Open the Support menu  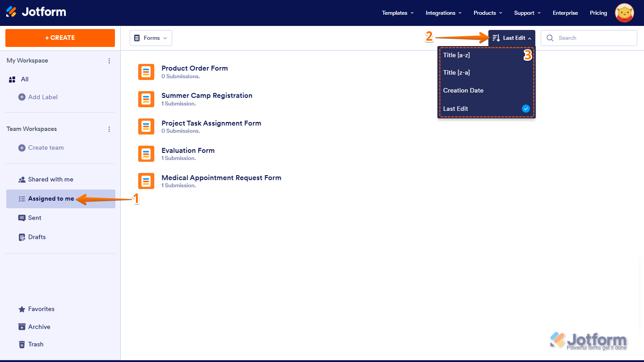[527, 13]
